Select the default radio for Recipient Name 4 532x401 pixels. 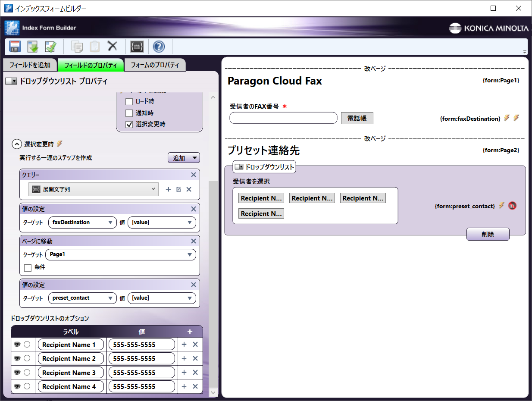[x=27, y=386]
